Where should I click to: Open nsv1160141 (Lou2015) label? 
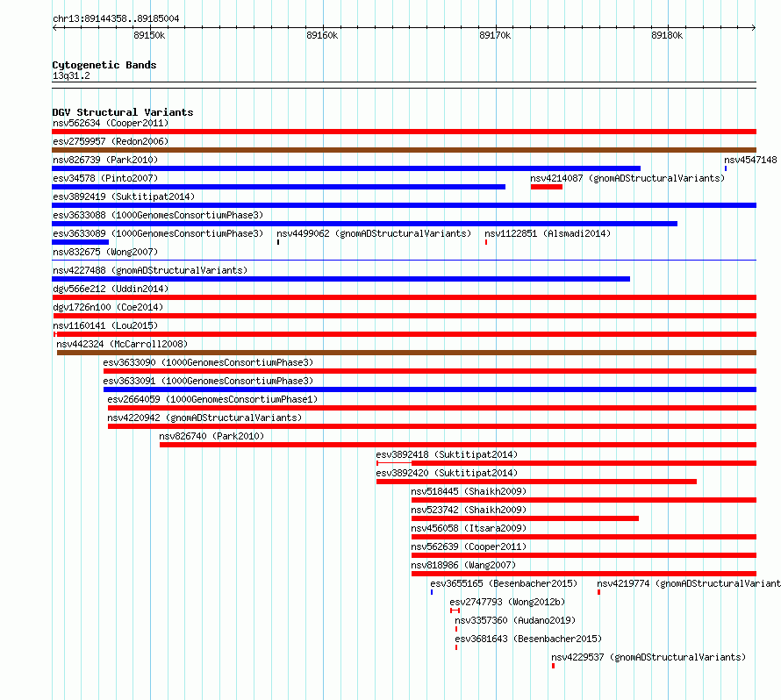click(x=105, y=325)
